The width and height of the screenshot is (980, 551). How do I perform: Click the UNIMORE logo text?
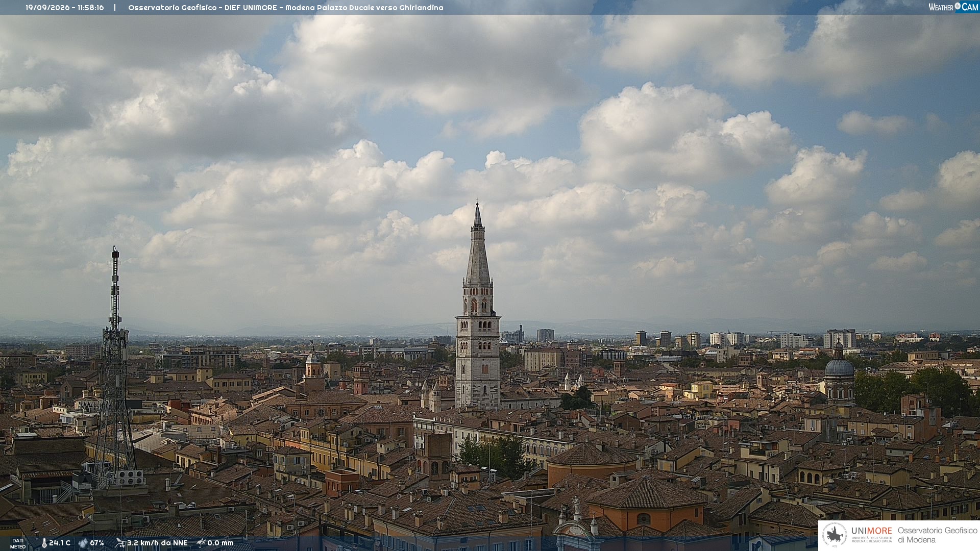click(x=872, y=531)
